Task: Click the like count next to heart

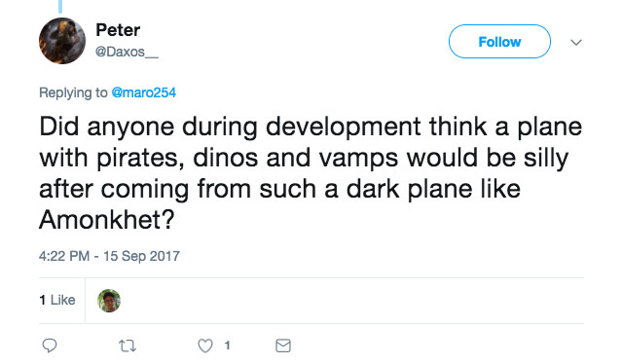Action: click(228, 346)
